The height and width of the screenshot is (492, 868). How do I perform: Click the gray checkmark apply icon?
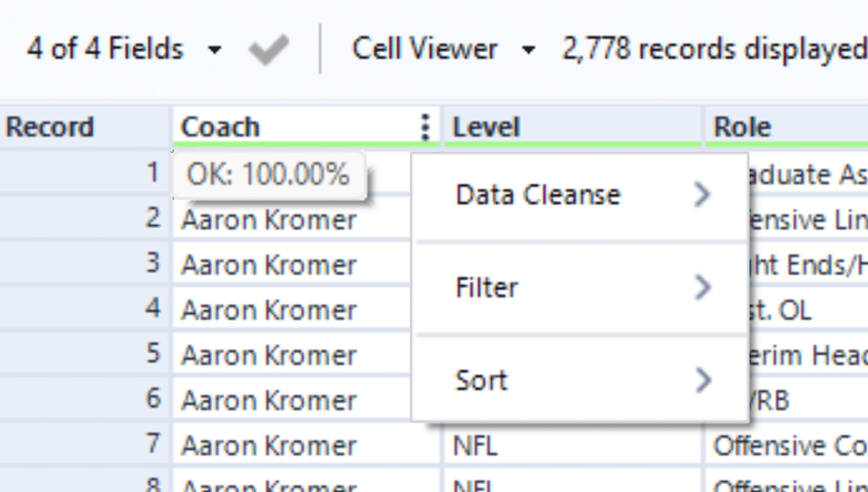click(x=269, y=50)
